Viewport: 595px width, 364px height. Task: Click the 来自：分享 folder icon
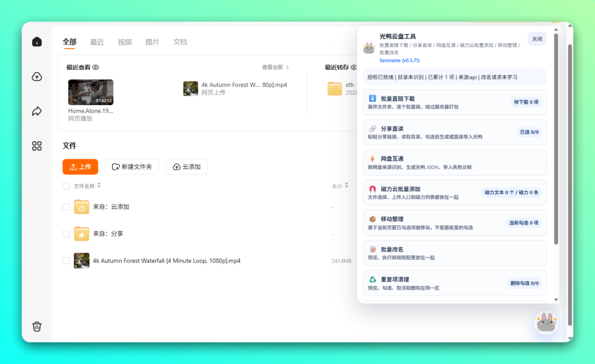[x=82, y=233]
